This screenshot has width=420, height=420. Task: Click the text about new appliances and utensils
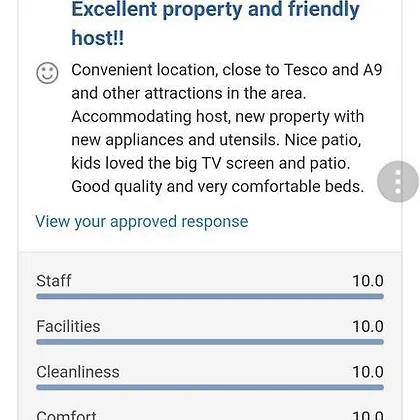coord(175,140)
